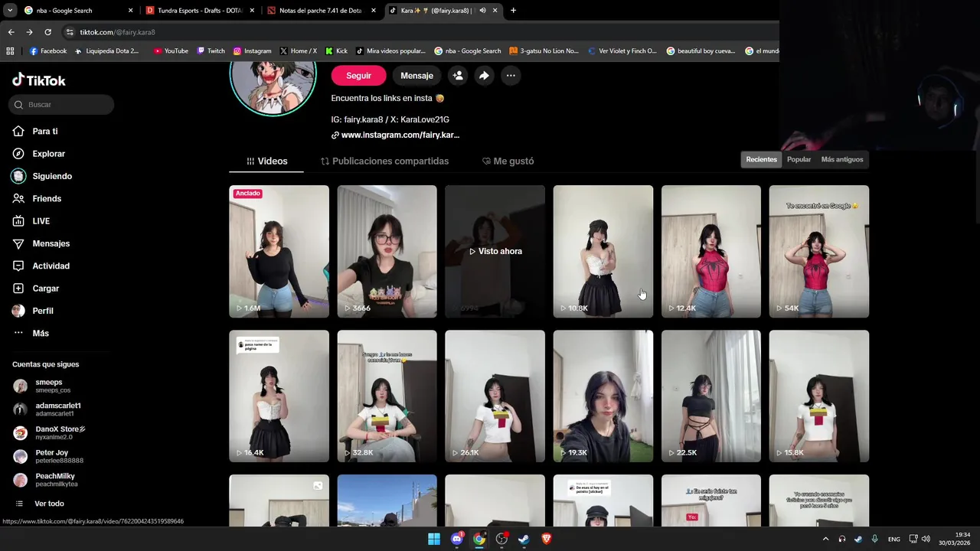Open Friends in sidebar
Viewport: 980px width, 551px height.
pos(38,199)
